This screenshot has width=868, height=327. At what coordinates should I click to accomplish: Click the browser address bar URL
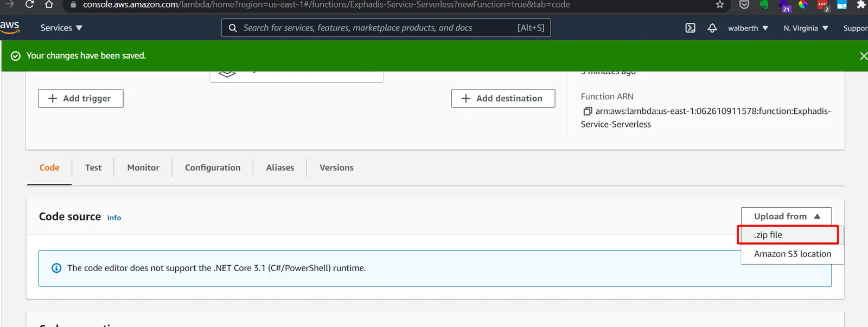tap(326, 4)
